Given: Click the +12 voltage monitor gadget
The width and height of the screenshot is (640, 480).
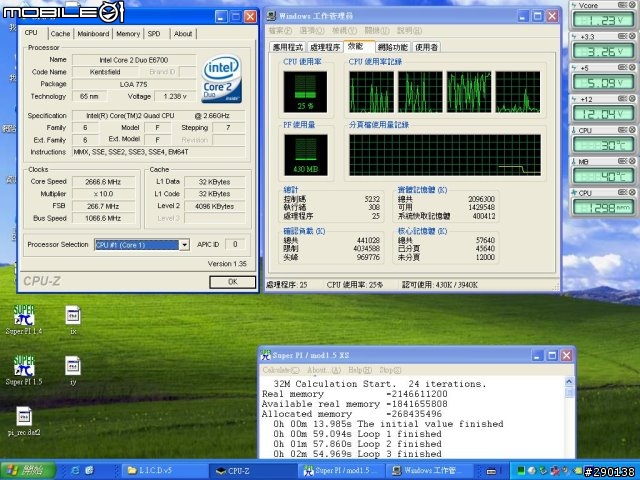Looking at the screenshot, I should point(603,113).
